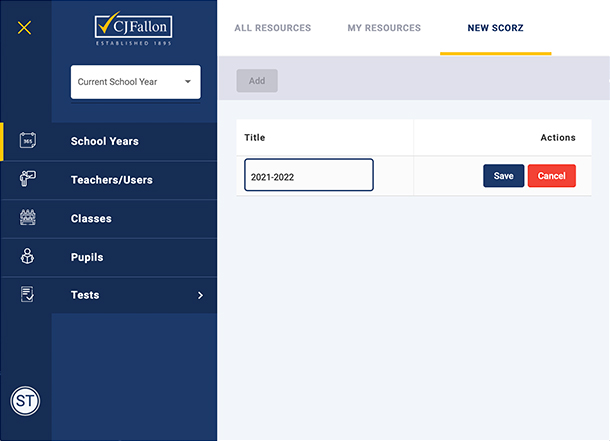Image resolution: width=610 pixels, height=441 pixels.
Task: Click the Title column header
Action: coord(255,138)
